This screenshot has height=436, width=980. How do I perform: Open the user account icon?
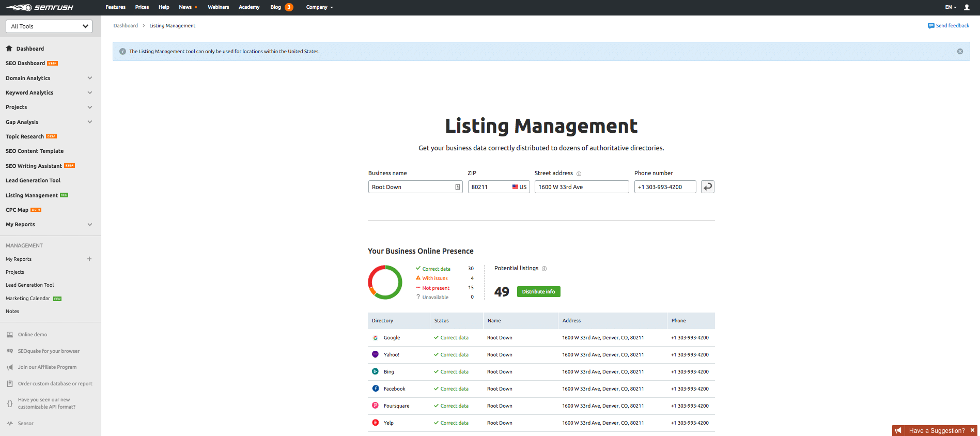click(967, 7)
